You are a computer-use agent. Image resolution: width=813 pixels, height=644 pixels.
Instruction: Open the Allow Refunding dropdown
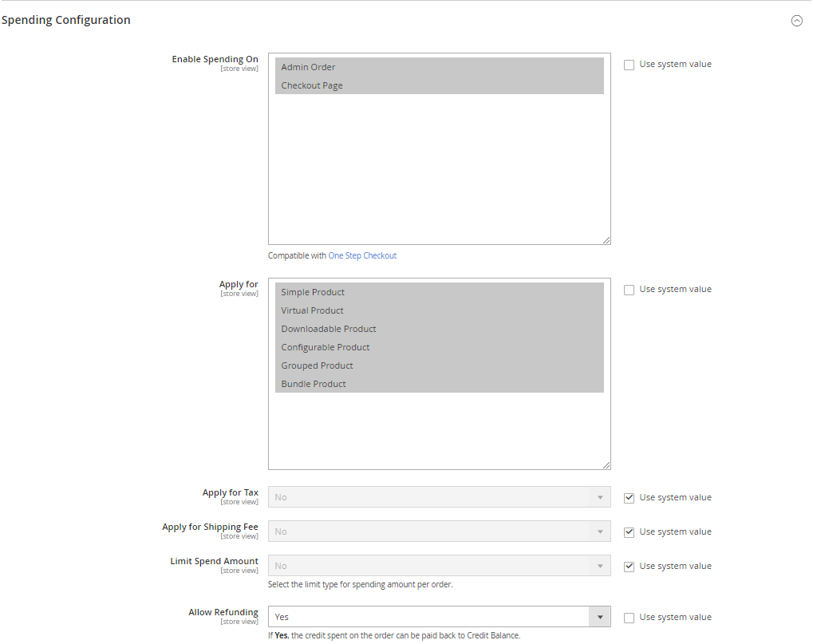click(x=439, y=617)
